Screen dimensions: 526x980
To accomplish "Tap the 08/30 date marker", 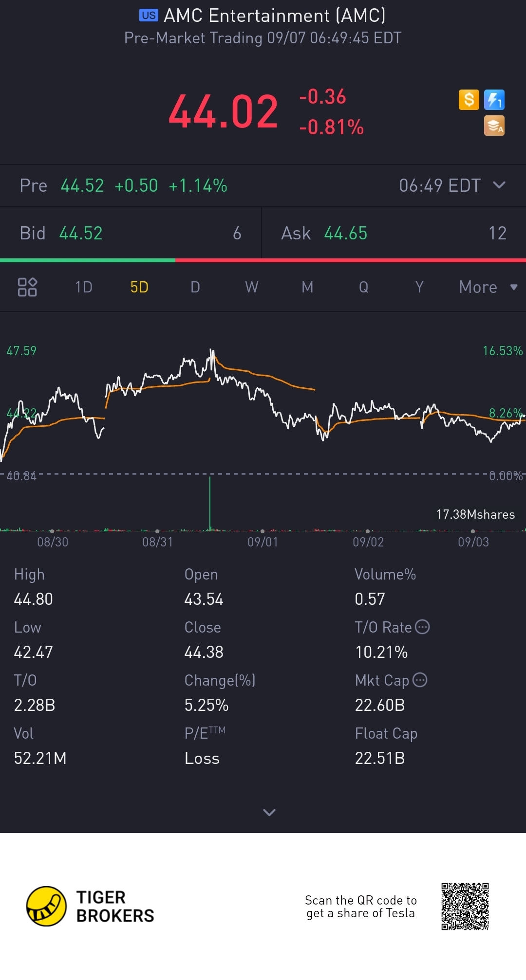I will 53,542.
